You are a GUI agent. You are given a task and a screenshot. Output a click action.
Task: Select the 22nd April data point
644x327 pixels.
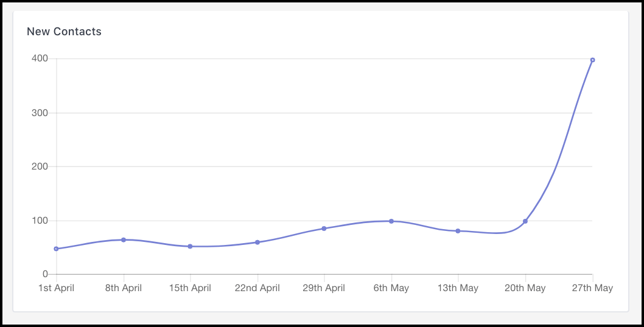click(x=257, y=242)
